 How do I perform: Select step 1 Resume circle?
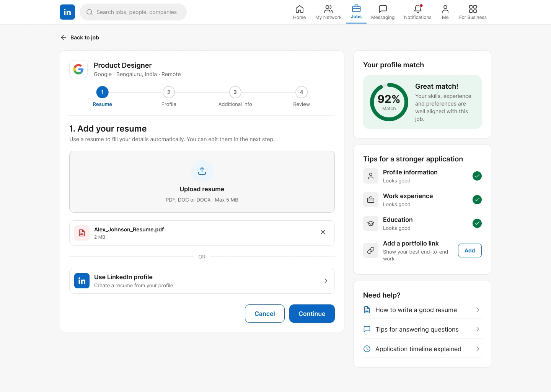point(103,92)
